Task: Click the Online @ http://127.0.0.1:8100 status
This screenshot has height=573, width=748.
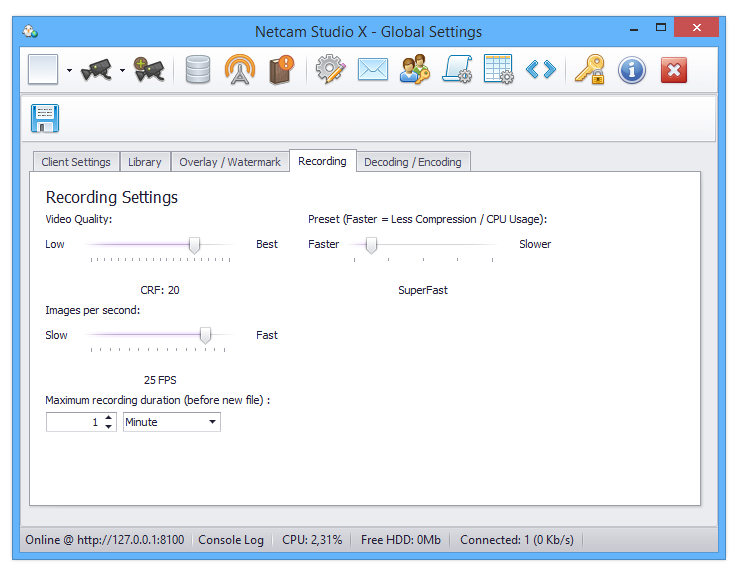Action: click(x=104, y=540)
